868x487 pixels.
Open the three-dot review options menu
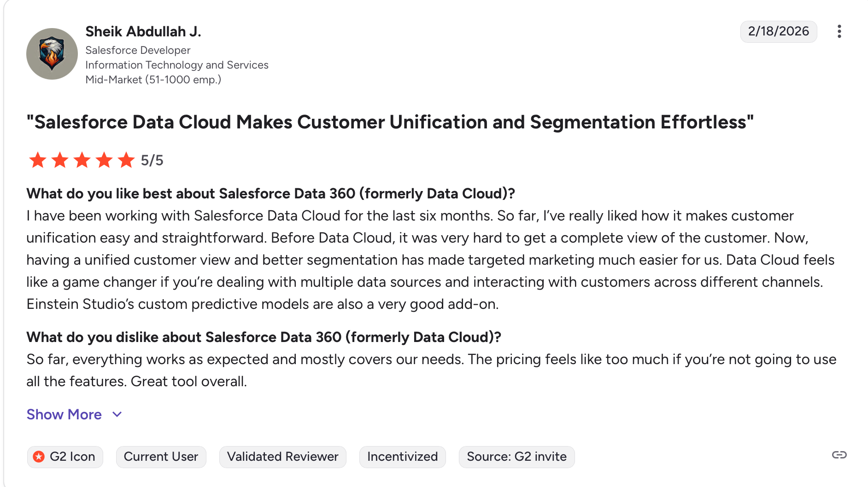[x=839, y=31]
